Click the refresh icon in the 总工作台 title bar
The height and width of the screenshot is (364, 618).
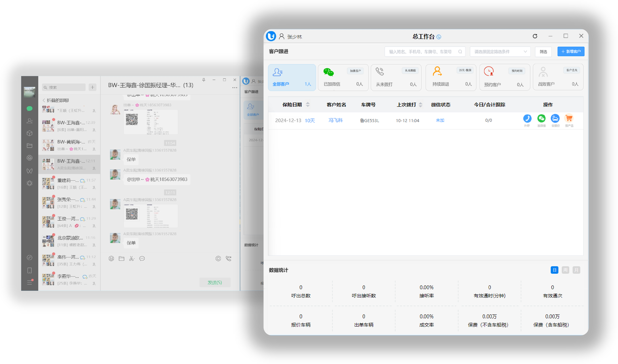tap(535, 36)
